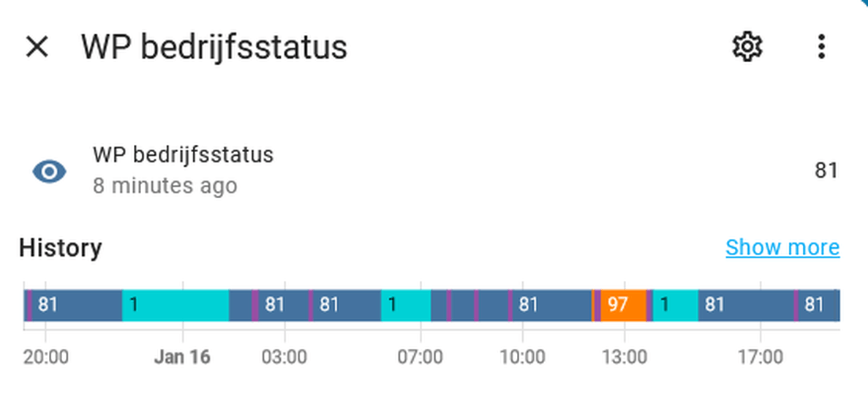The height and width of the screenshot is (411, 868).
Task: Click the final 81 segment ending the timeline
Action: tap(818, 305)
